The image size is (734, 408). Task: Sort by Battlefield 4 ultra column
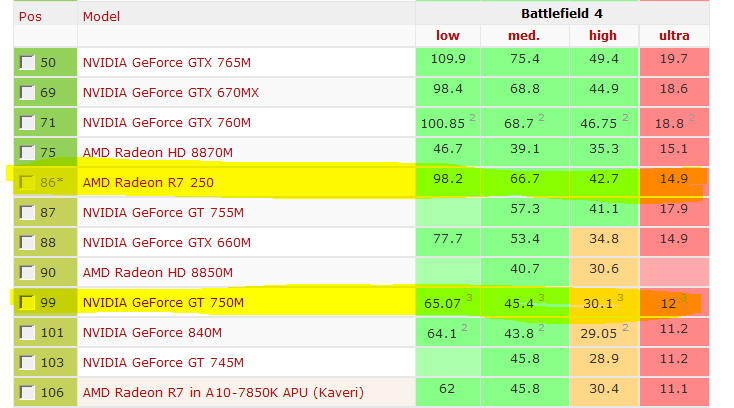pyautogui.click(x=674, y=36)
